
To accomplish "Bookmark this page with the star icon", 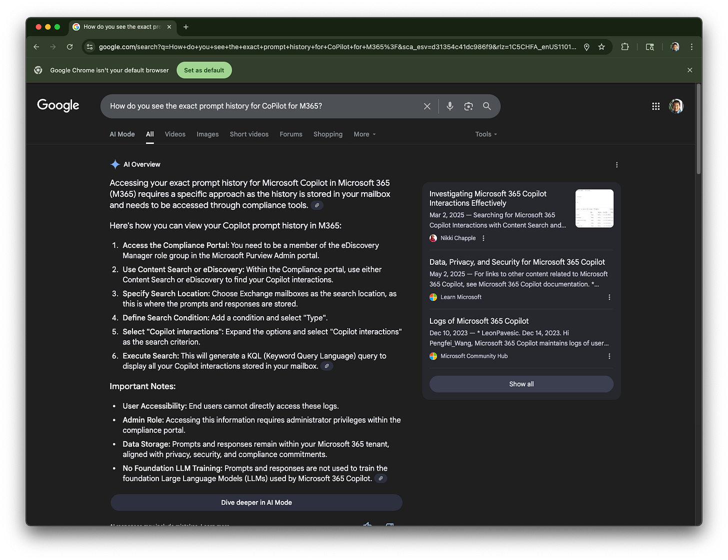I will pyautogui.click(x=601, y=47).
